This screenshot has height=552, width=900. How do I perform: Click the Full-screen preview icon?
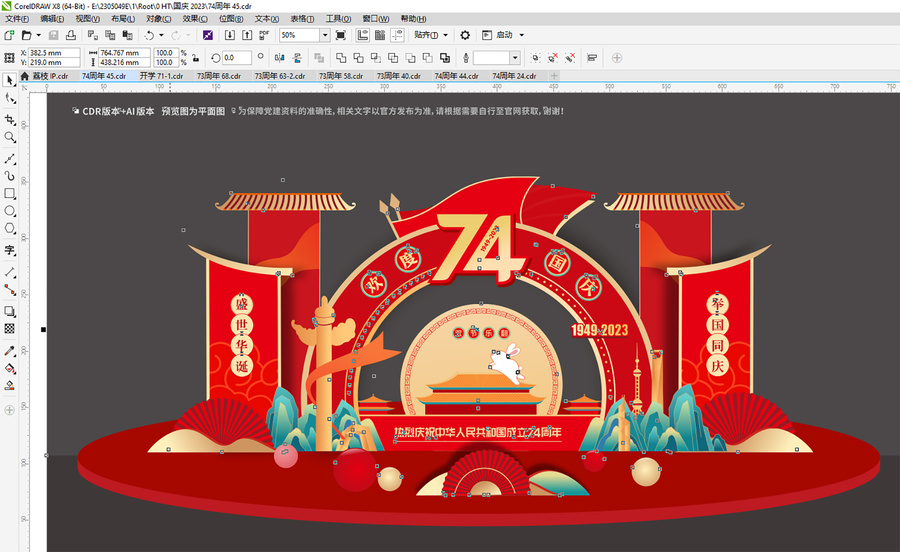pos(340,35)
